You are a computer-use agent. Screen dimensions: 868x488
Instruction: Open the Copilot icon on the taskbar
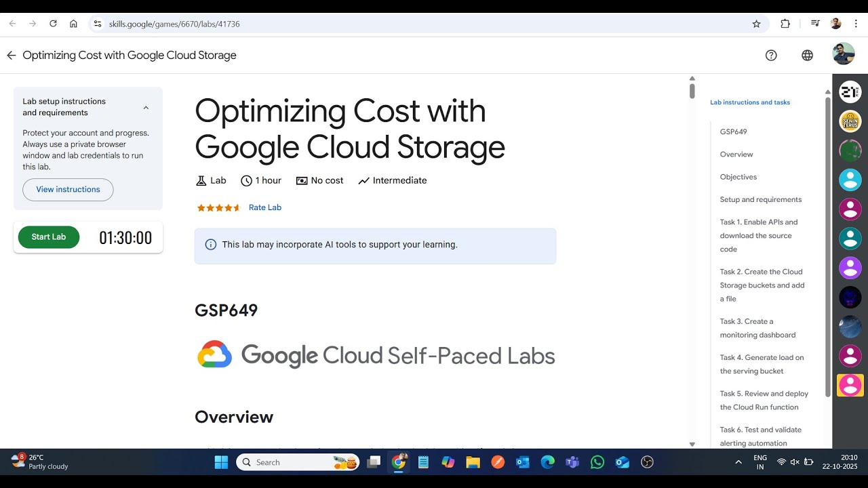pyautogui.click(x=448, y=462)
